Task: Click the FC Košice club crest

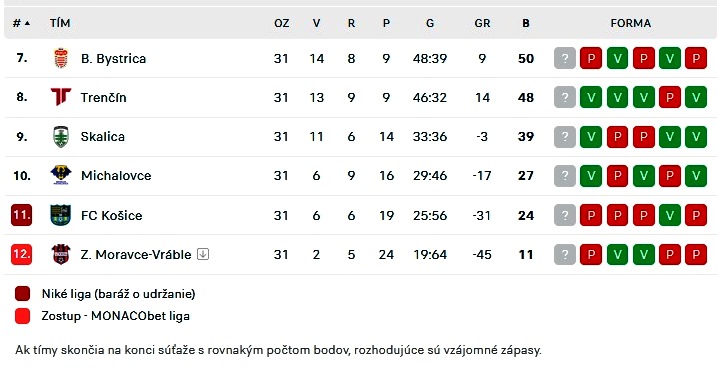Action: (x=61, y=215)
